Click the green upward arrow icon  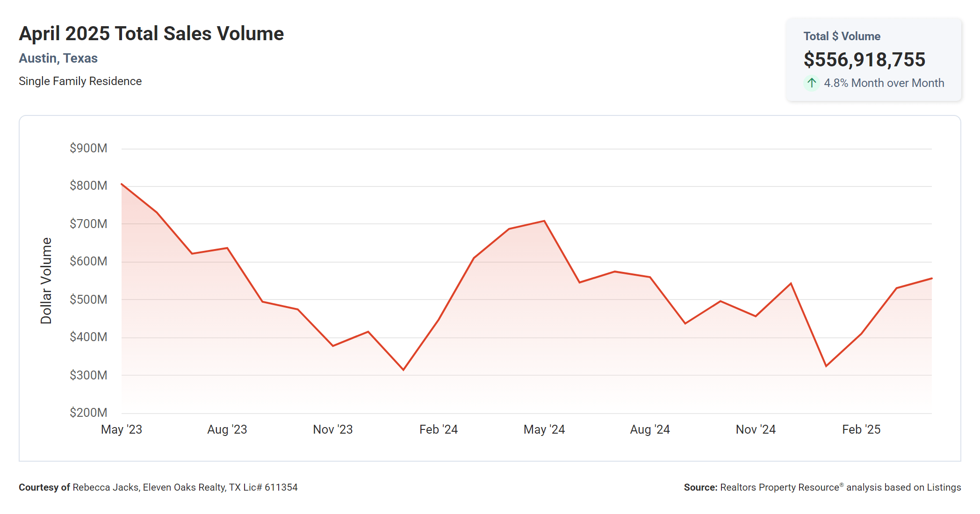[812, 83]
